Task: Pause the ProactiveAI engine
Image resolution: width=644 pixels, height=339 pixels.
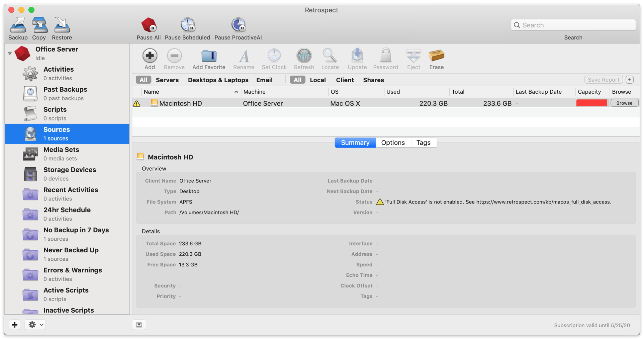Action: tap(238, 28)
